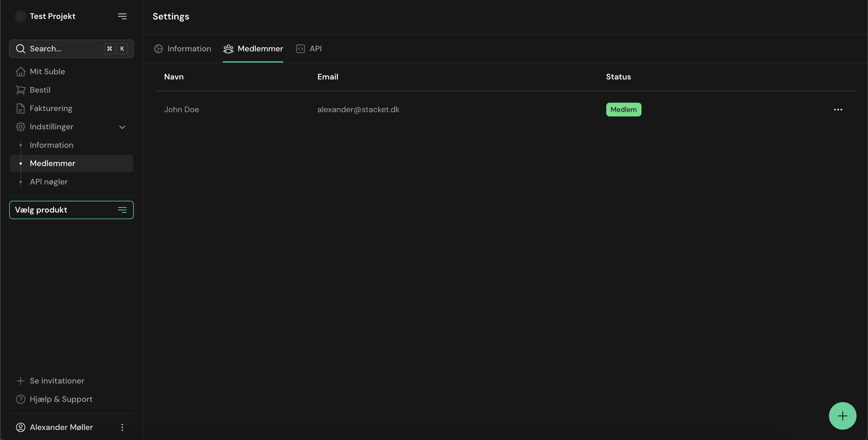The height and width of the screenshot is (440, 868).
Task: Switch to the API tab
Action: tap(309, 49)
